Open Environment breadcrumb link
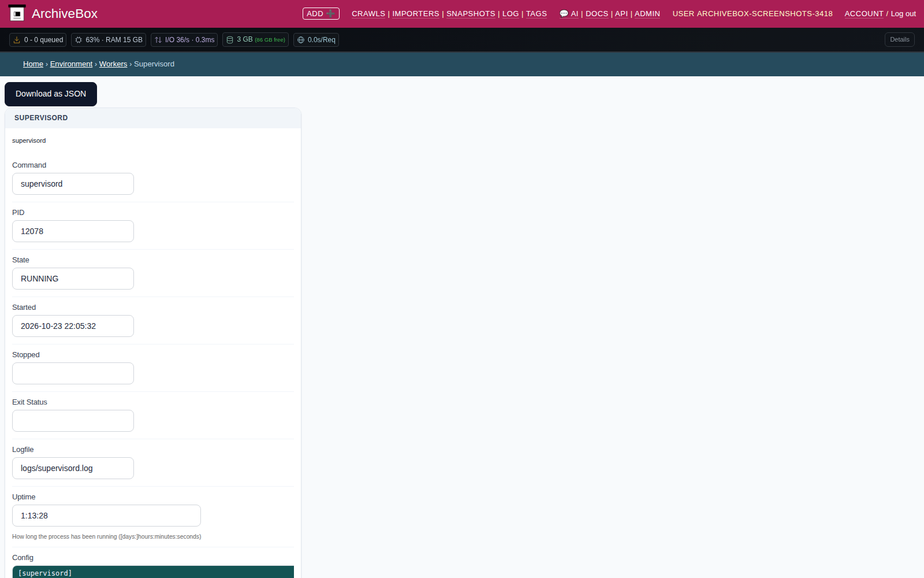The image size is (924, 578). [71, 64]
